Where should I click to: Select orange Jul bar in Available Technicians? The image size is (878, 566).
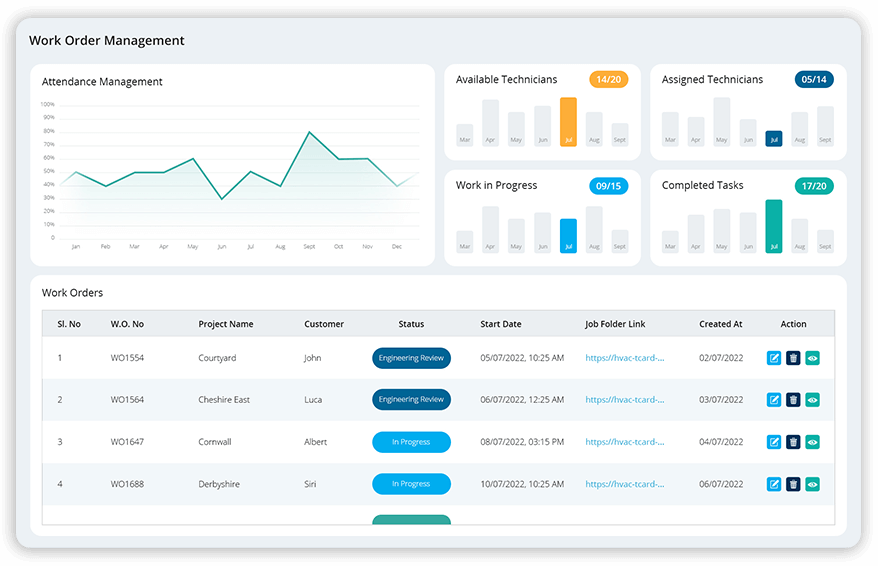click(x=568, y=122)
